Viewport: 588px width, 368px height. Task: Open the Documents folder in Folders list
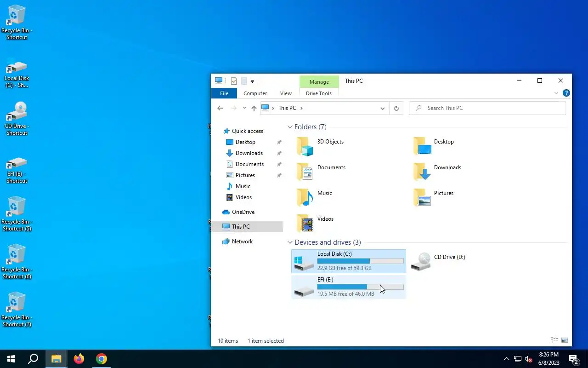321,172
